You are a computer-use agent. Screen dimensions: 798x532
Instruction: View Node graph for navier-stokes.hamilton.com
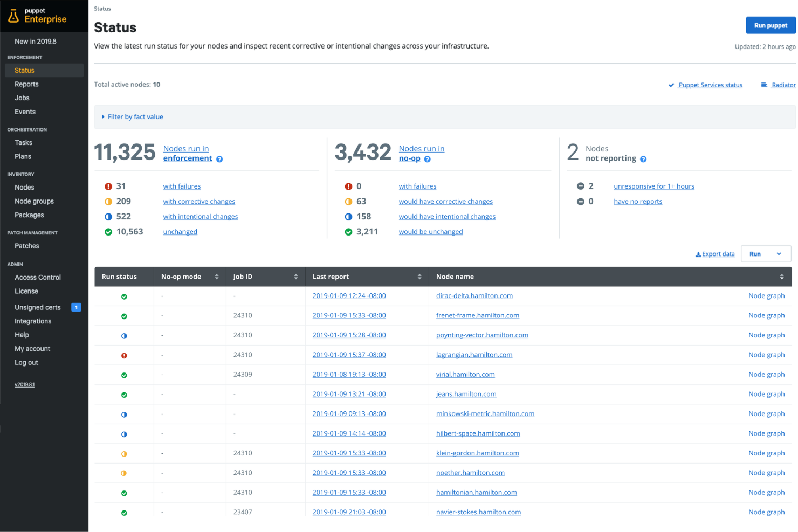coord(766,512)
